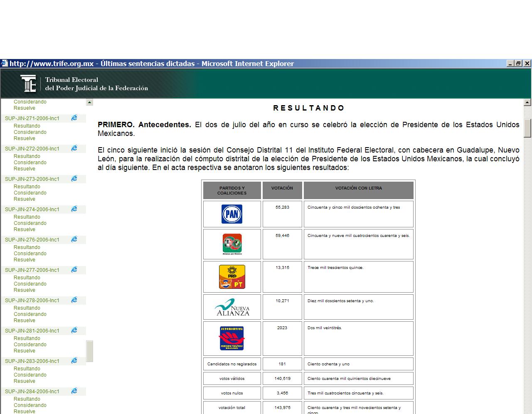Open the IE icon beside SUP-JIN-278-2006-Inc1
The height and width of the screenshot is (414, 532).
tap(74, 300)
